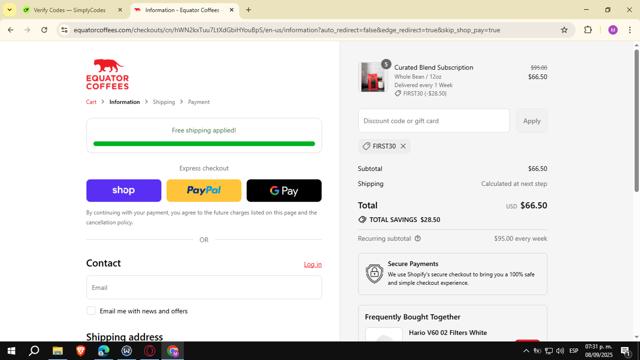Launch Brave browser from taskbar
The width and height of the screenshot is (640, 360).
pyautogui.click(x=80, y=351)
